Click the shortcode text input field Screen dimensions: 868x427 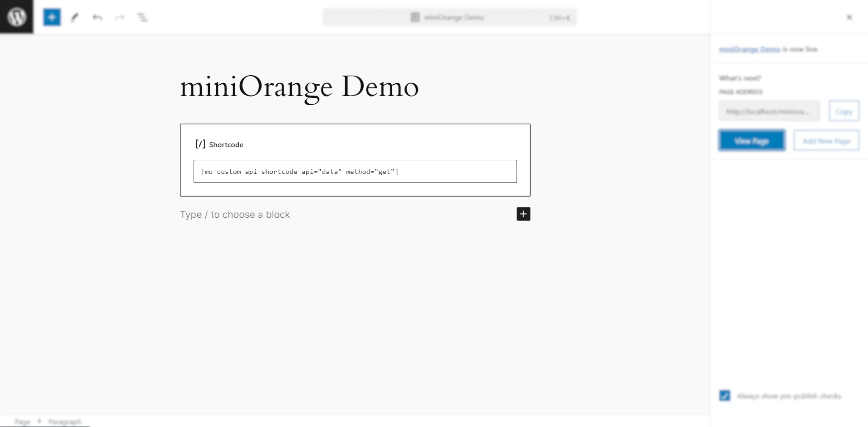click(x=355, y=171)
